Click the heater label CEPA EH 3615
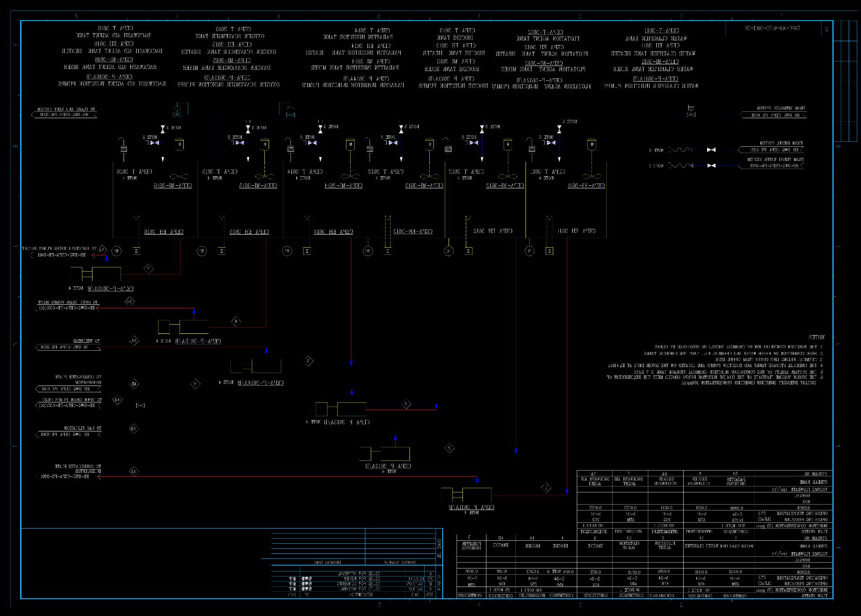Screen dimensions: 861x616 coord(249,232)
